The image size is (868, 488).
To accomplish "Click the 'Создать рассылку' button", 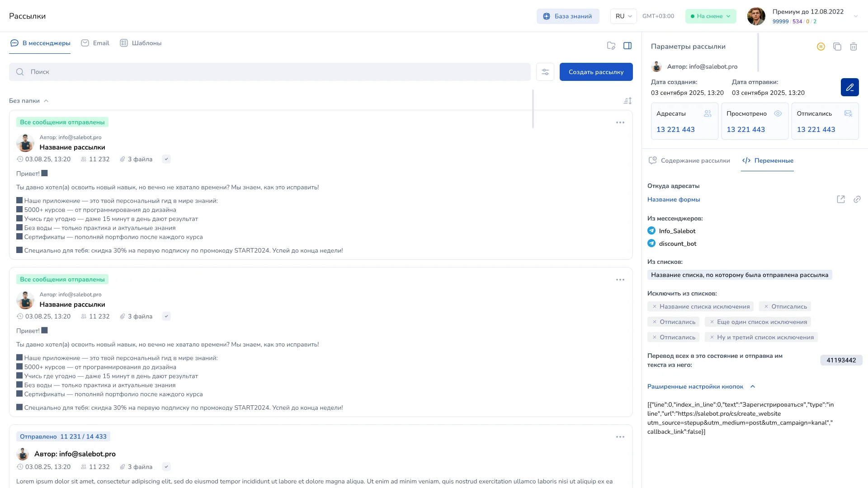I will 596,72.
